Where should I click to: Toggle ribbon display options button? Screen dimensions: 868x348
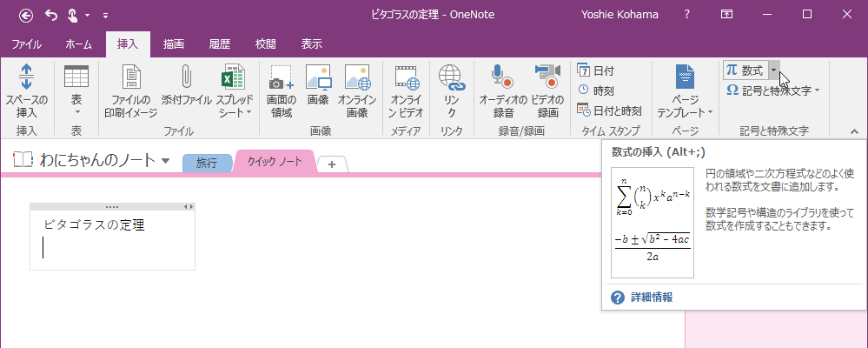coord(727,15)
